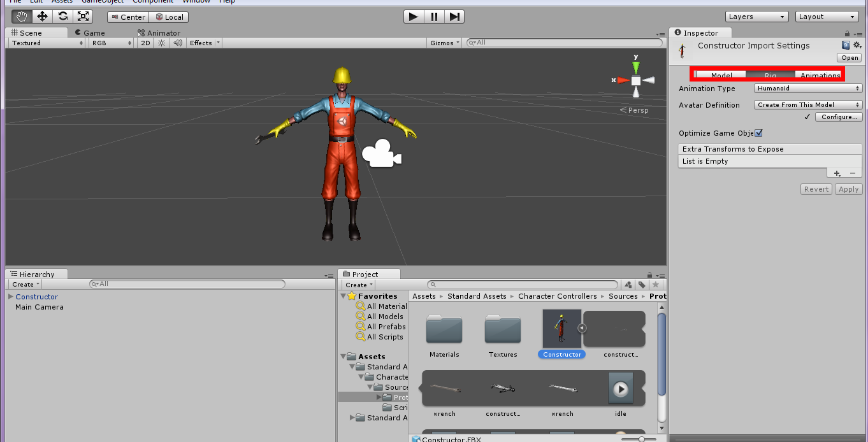
Task: Select Rig import tab
Action: click(770, 75)
